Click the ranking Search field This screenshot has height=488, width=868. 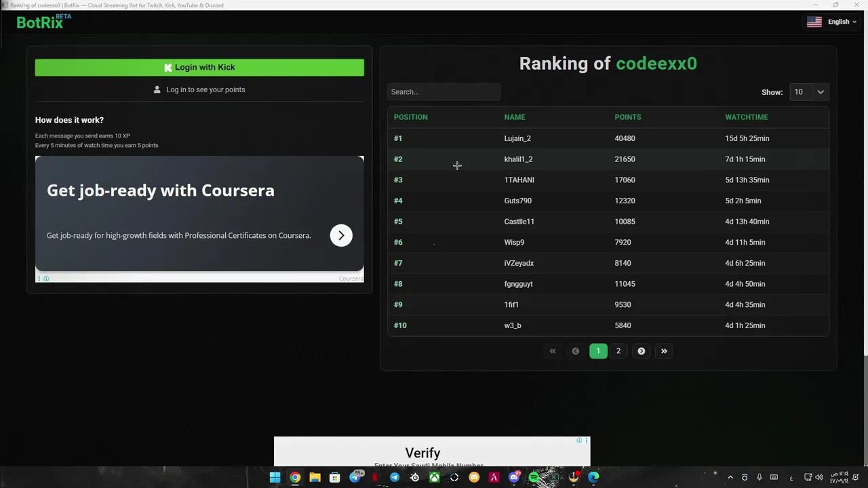(443, 91)
